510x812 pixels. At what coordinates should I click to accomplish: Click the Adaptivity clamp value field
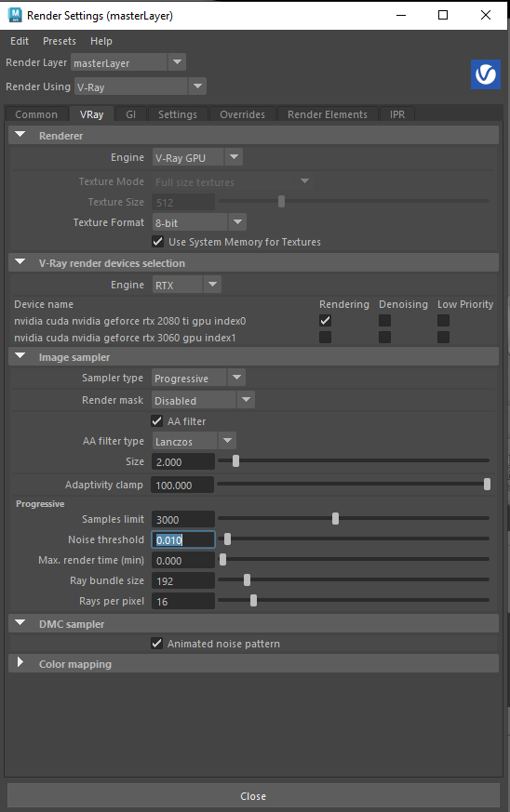[x=183, y=485]
